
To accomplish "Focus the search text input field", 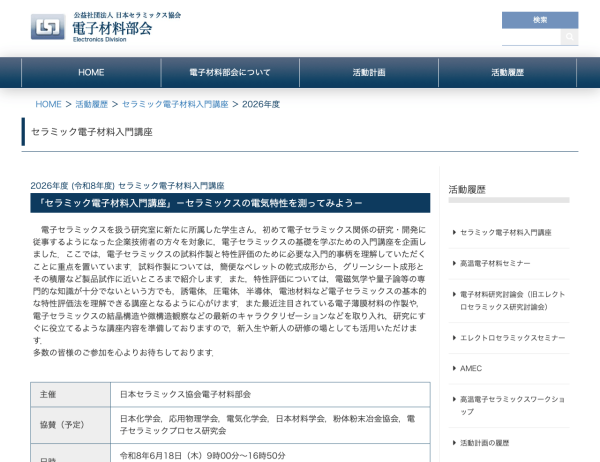I will click(x=531, y=37).
